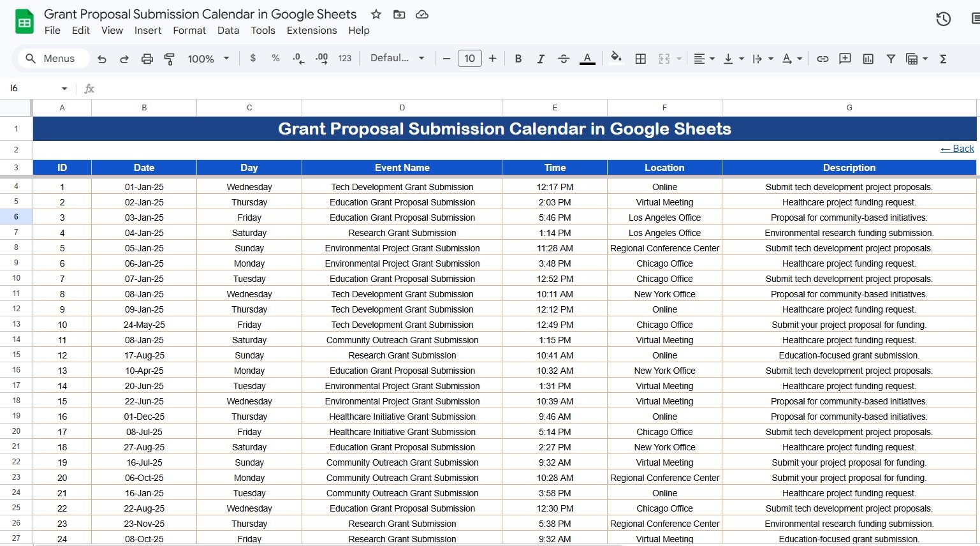Format as currency with dollar icon
The height and width of the screenshot is (546, 980).
click(x=253, y=58)
